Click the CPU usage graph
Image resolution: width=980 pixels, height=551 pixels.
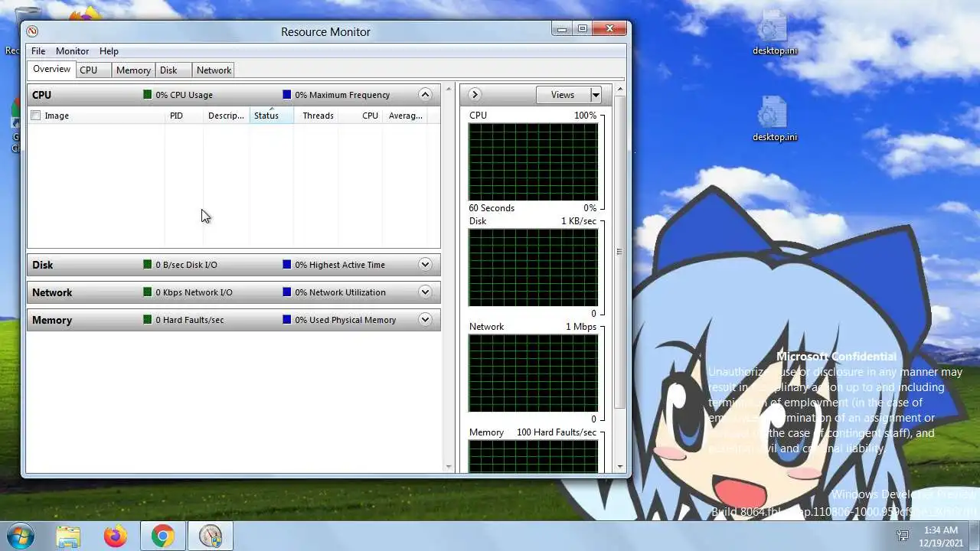pyautogui.click(x=534, y=162)
